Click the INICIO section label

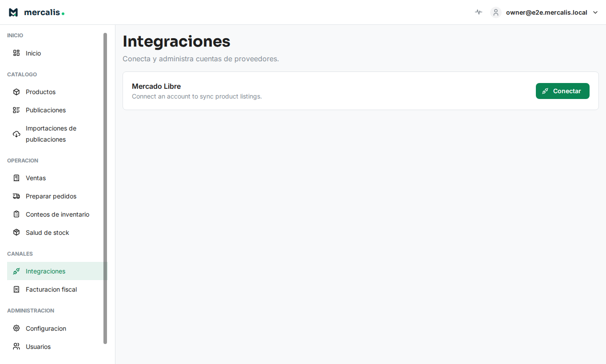[15, 36]
